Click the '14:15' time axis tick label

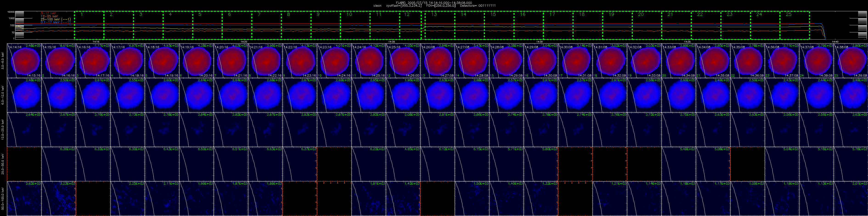coord(96,41)
